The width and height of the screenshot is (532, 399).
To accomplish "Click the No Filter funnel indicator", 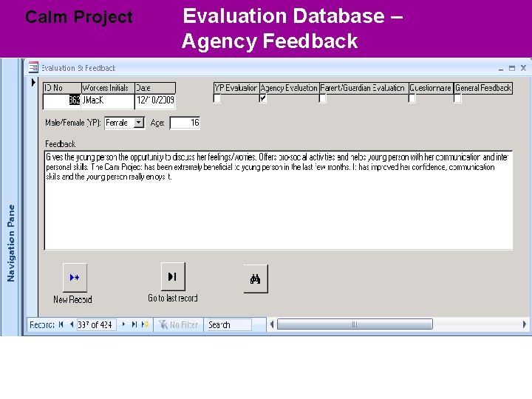I will 179,324.
